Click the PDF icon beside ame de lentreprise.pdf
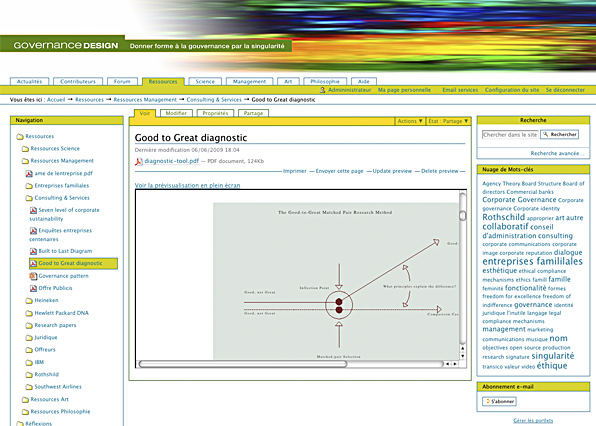 (x=29, y=174)
